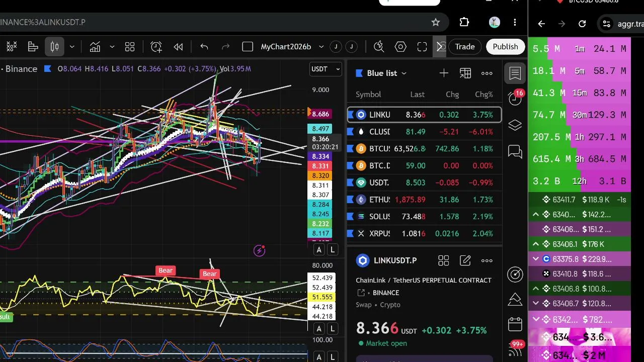This screenshot has width=644, height=362.
Task: Expand the dropdown next to the comparison icon
Action: pos(112,47)
